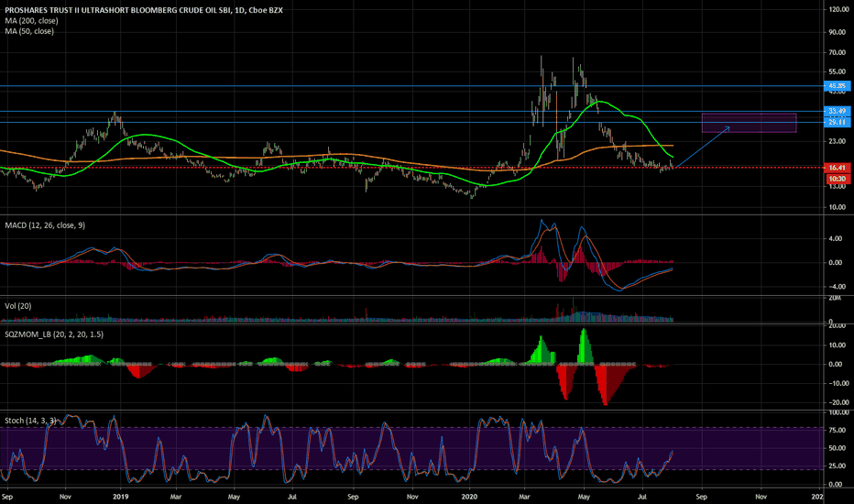This screenshot has height=504, width=854.
Task: Click the red 10:30 countdown tag
Action: (x=838, y=179)
